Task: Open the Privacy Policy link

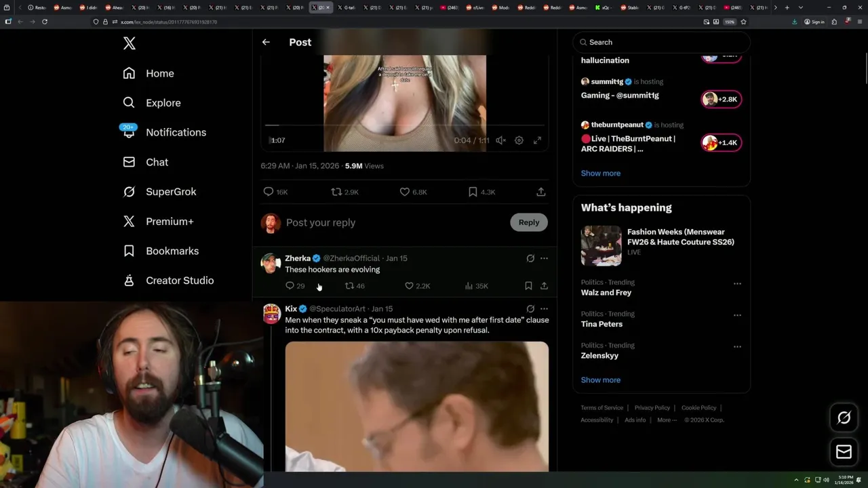Action: pyautogui.click(x=652, y=407)
